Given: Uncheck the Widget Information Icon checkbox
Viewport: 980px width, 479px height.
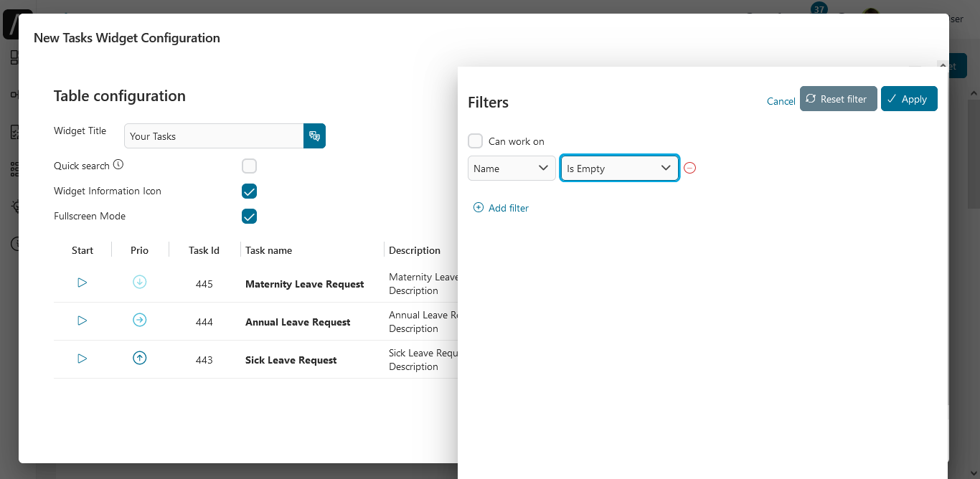Looking at the screenshot, I should coord(249,191).
